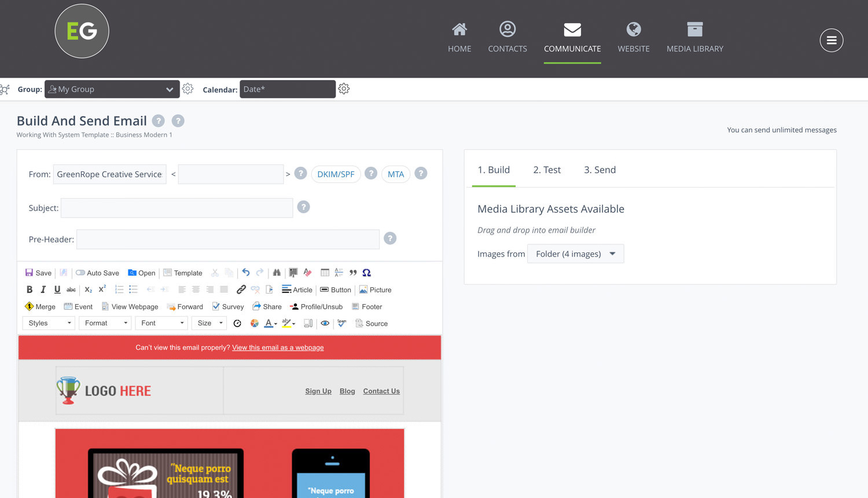Open the Media Library section

pos(695,38)
